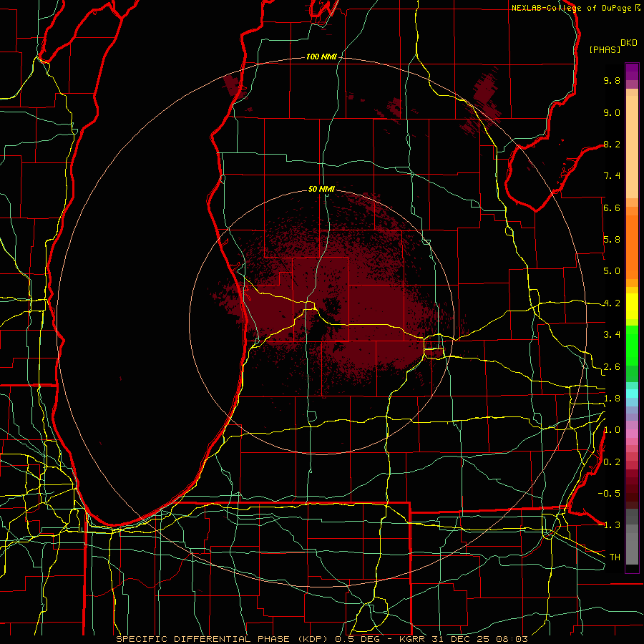Pick the pink legend swatch near 1.0
This screenshot has height=644, width=644.
pos(632,434)
